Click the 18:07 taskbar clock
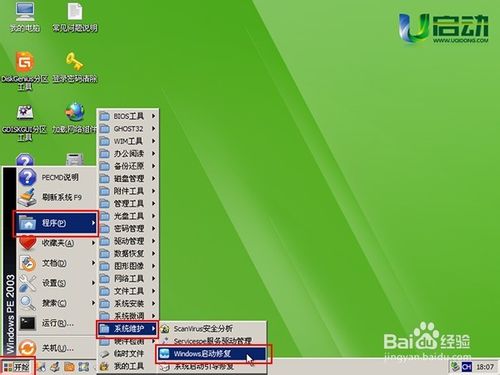 tap(485, 367)
